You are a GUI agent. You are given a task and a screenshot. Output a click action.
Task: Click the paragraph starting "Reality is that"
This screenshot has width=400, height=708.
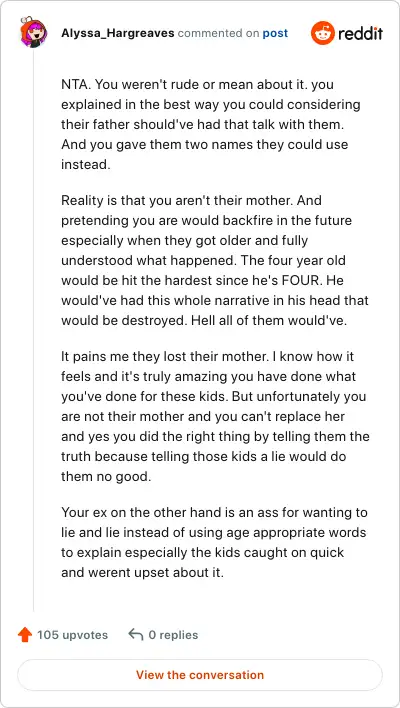click(x=215, y=260)
